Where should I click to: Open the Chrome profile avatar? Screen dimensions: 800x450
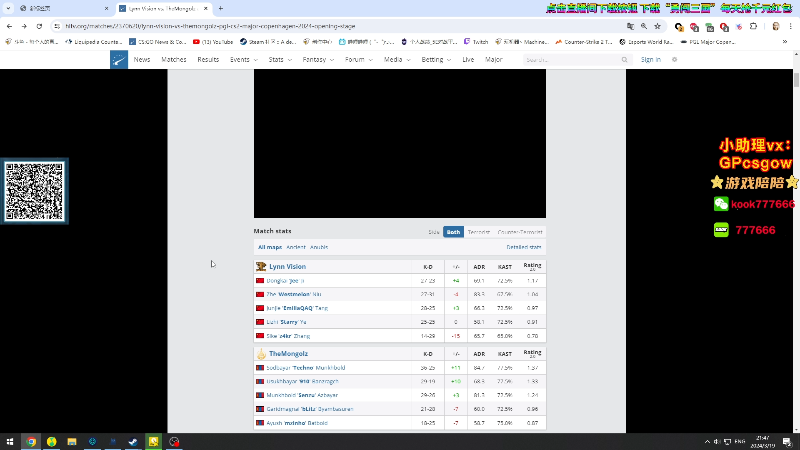coord(776,27)
